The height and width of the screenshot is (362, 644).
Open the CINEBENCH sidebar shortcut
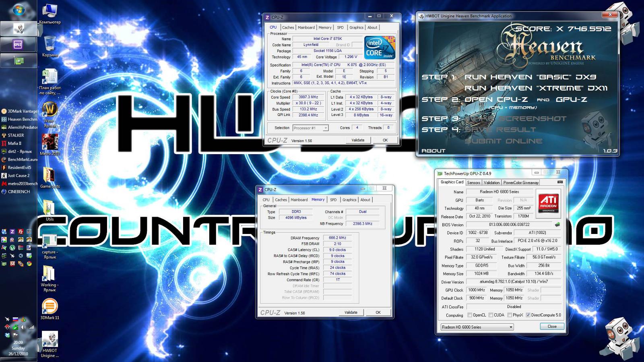(x=16, y=192)
